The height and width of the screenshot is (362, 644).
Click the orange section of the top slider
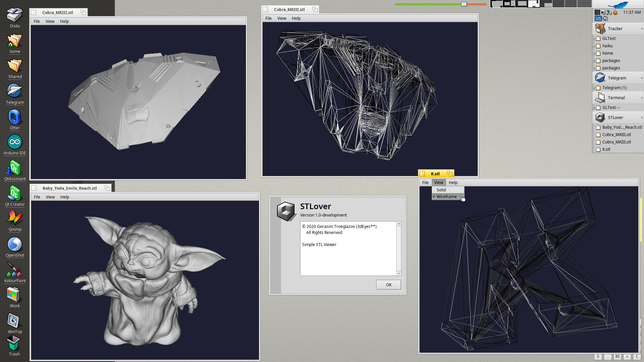click(477, 4)
